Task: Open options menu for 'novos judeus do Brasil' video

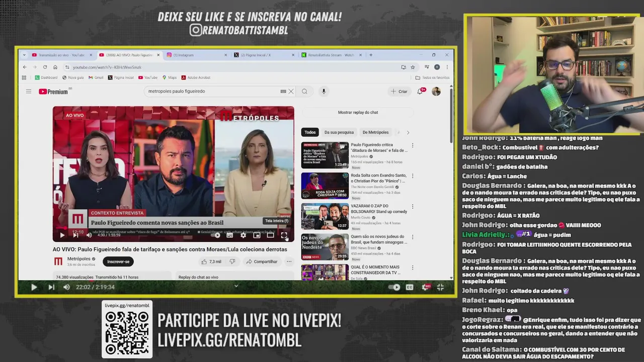Action: (413, 237)
